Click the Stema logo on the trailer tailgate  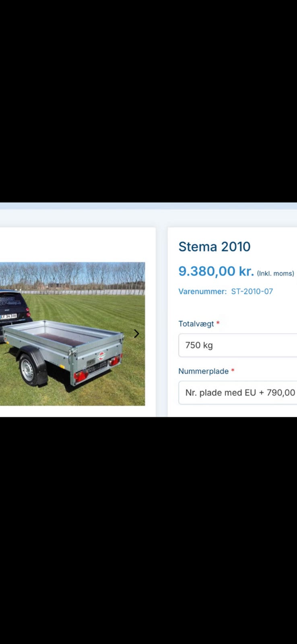101,355
